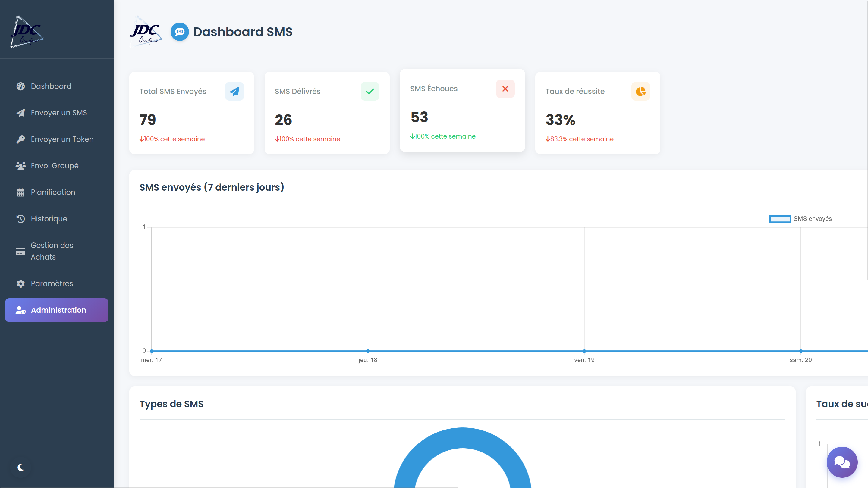Click the Taux de réussite value 33%
868x488 pixels.
point(560,120)
